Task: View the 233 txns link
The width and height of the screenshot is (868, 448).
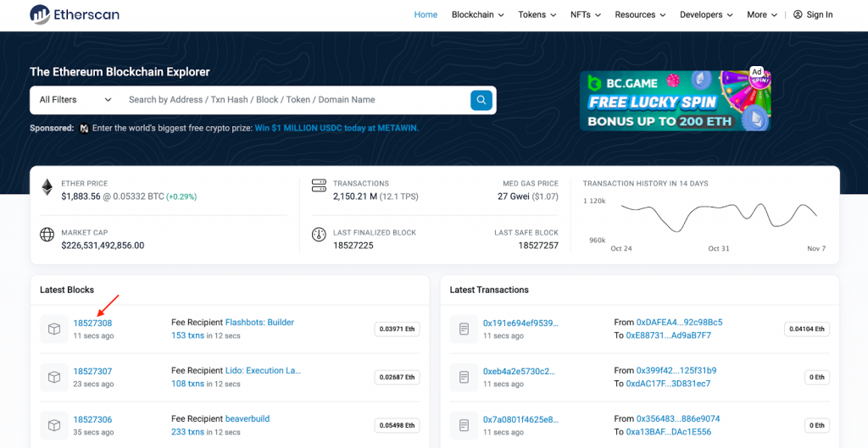Action: pyautogui.click(x=187, y=431)
